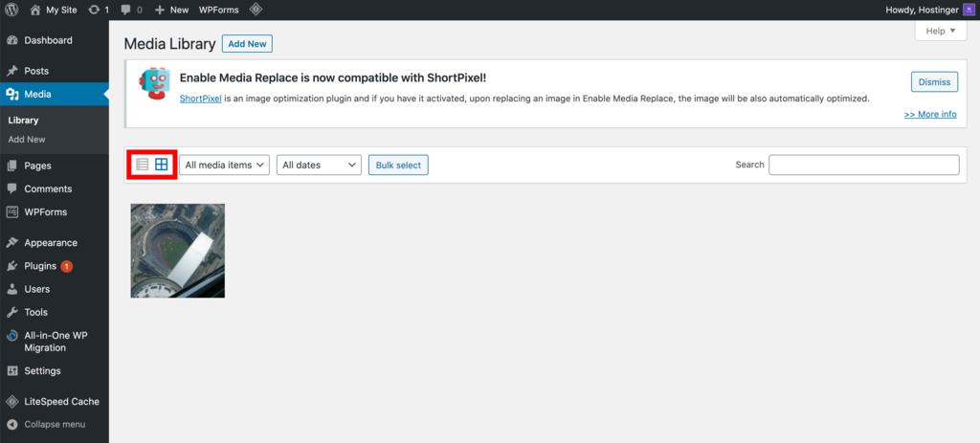Click the media search field
This screenshot has height=443, width=980.
pyautogui.click(x=863, y=165)
